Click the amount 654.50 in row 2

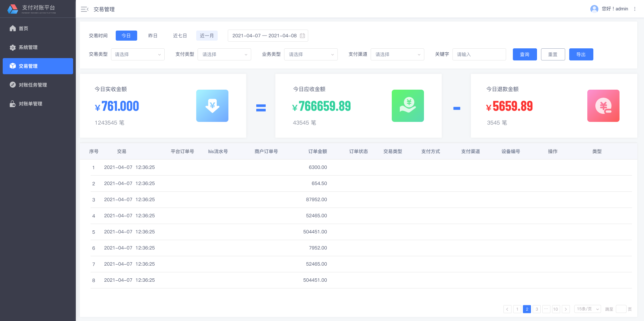319,183
